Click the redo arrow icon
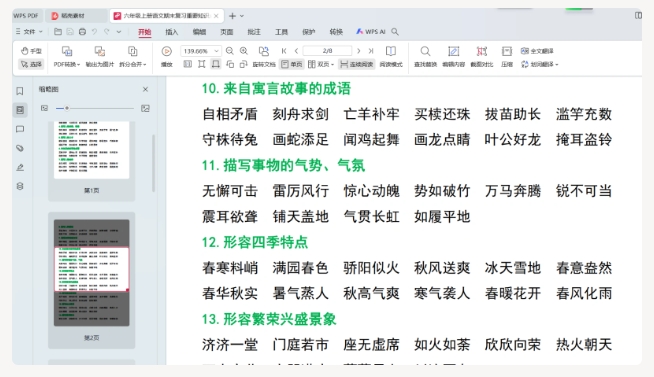 coord(107,31)
